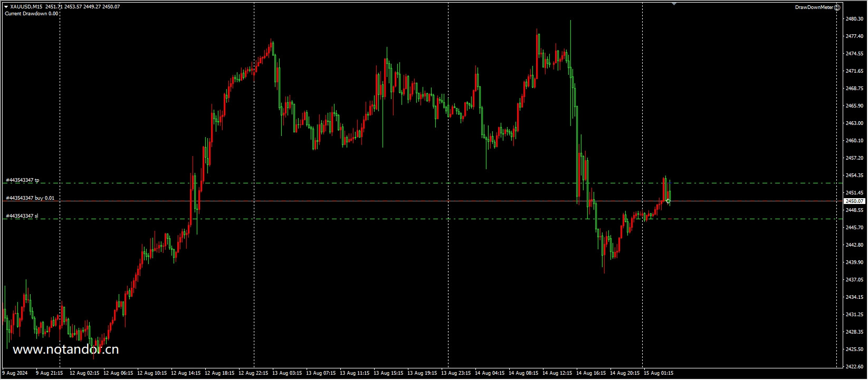
Task: Click the 9 Aug 21:15 time label
Action: click(50, 373)
